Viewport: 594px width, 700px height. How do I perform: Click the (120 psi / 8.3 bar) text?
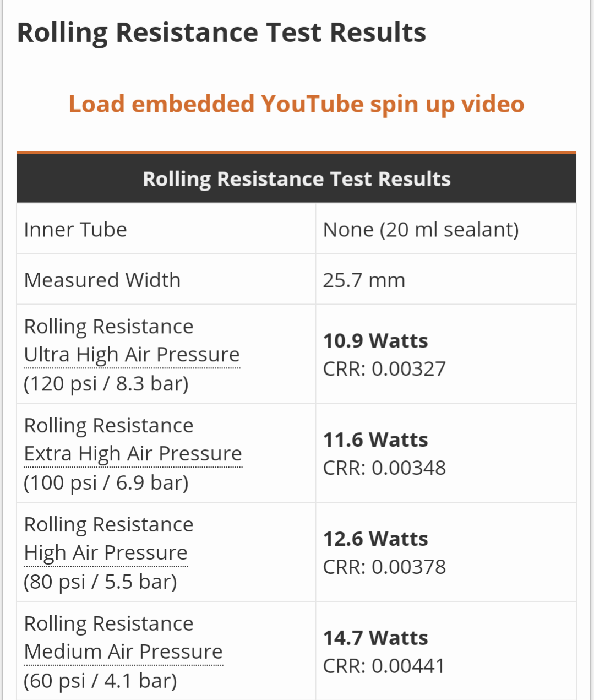click(106, 383)
